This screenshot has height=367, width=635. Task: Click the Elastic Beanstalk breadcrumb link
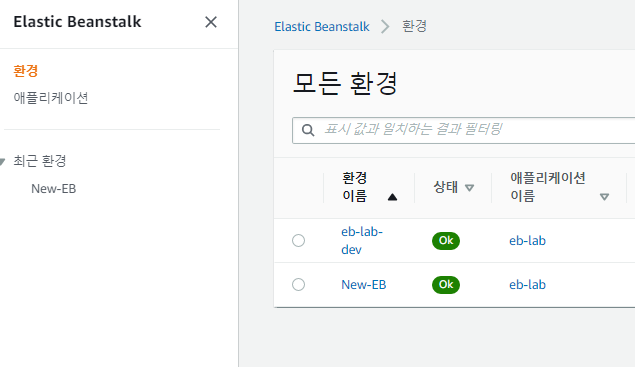click(x=322, y=27)
